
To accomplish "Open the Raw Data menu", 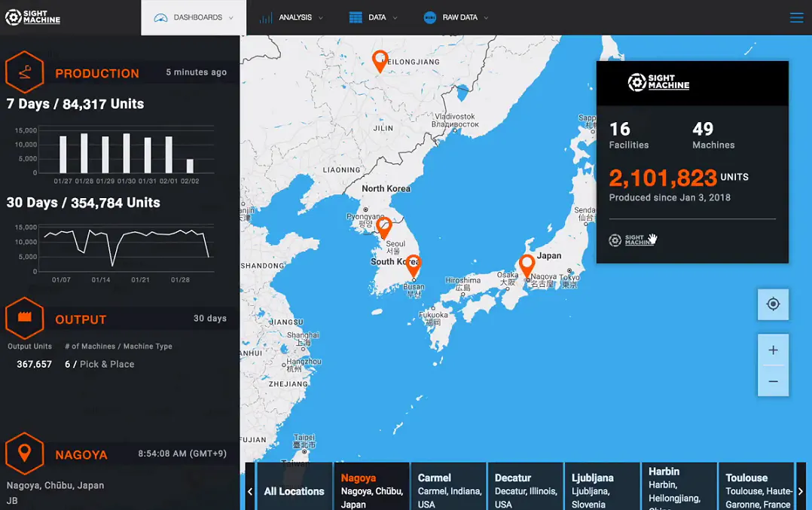I will [x=455, y=17].
